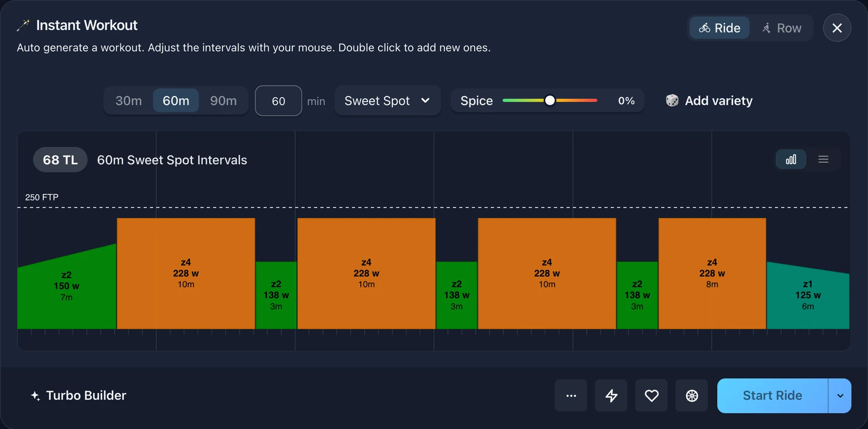The width and height of the screenshot is (868, 429).
Task: Open Turbo Builder
Action: [79, 395]
